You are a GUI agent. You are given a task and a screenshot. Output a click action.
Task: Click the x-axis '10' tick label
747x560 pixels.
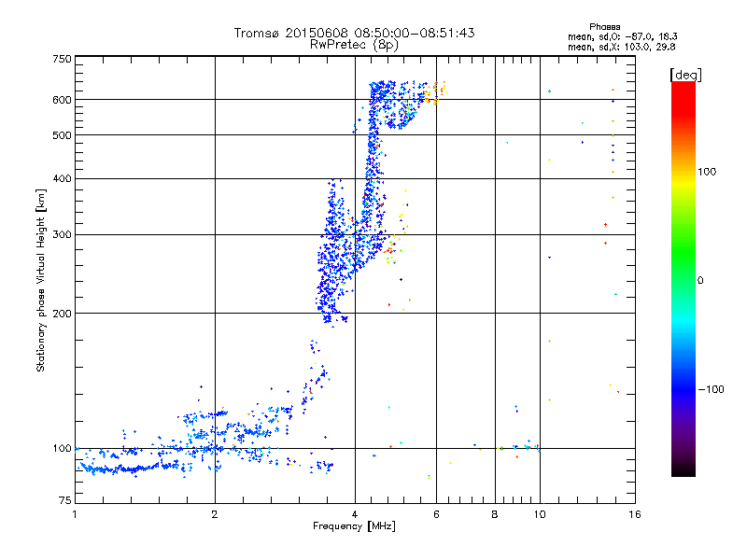540,514
